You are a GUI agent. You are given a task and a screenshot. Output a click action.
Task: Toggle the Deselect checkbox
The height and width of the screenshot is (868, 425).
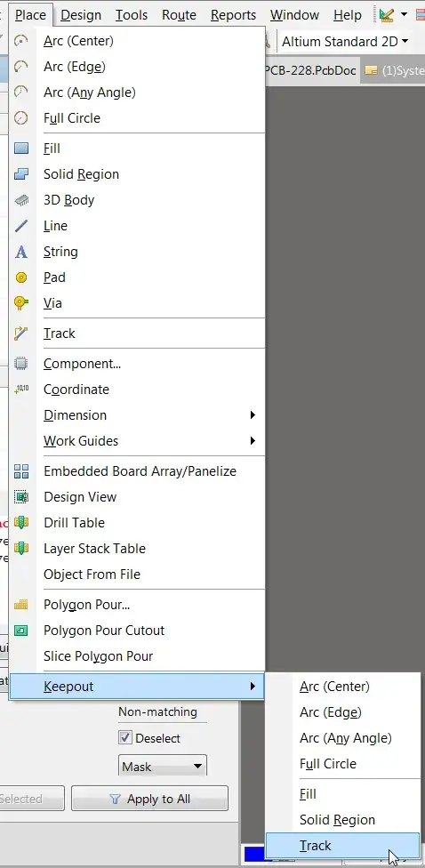[x=125, y=737]
